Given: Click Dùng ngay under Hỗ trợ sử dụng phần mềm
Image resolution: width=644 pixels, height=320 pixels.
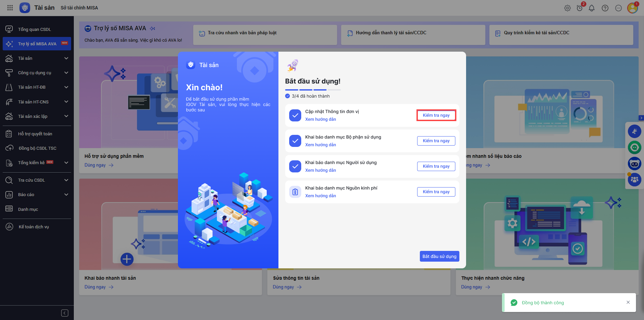Looking at the screenshot, I should [x=99, y=165].
